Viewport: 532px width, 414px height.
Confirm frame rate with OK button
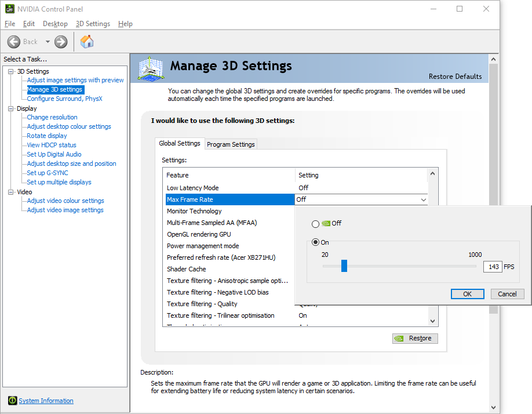467,294
